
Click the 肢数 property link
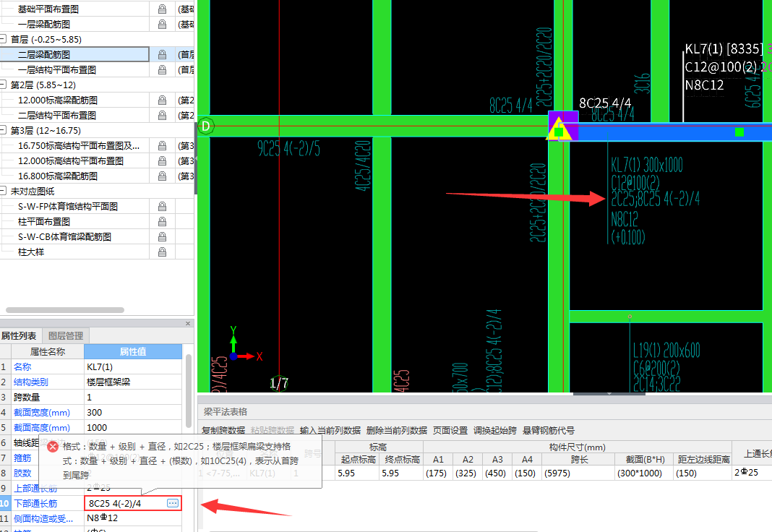coord(22,473)
